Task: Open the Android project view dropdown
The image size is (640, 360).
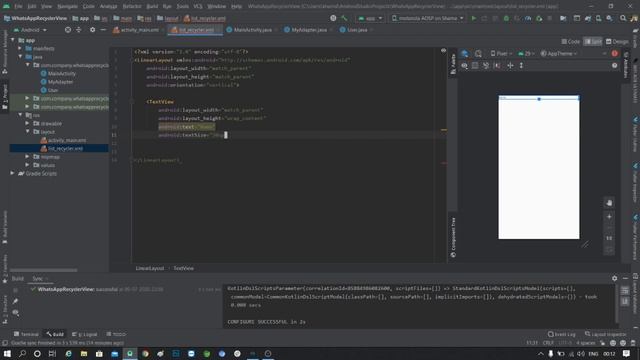Action: pyautogui.click(x=30, y=30)
